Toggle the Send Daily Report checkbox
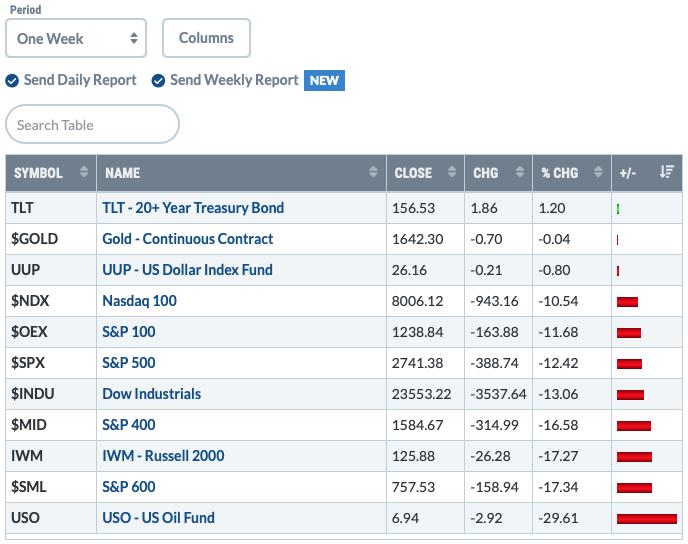This screenshot has width=688, height=544. pos(12,81)
